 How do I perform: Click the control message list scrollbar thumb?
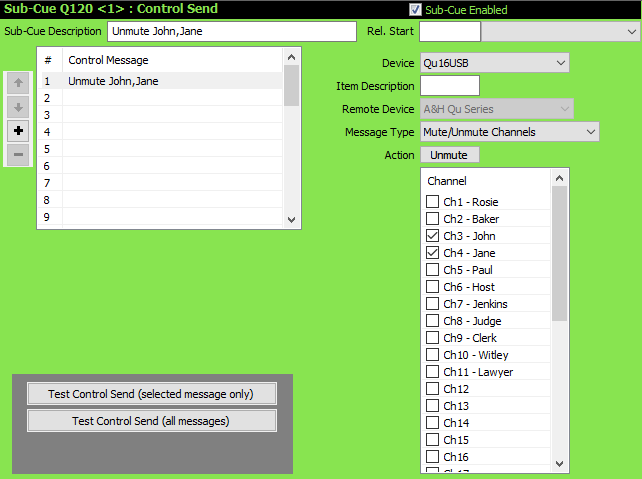tap(291, 86)
